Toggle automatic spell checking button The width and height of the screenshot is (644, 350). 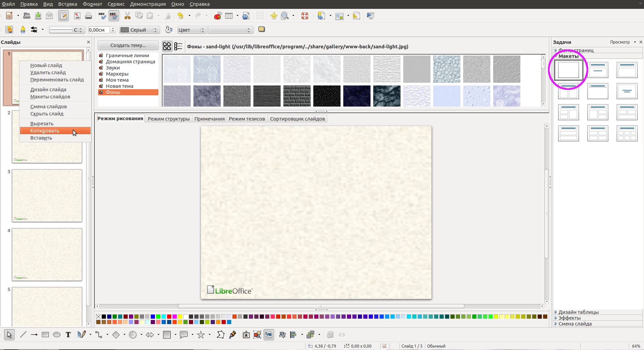pyautogui.click(x=113, y=16)
